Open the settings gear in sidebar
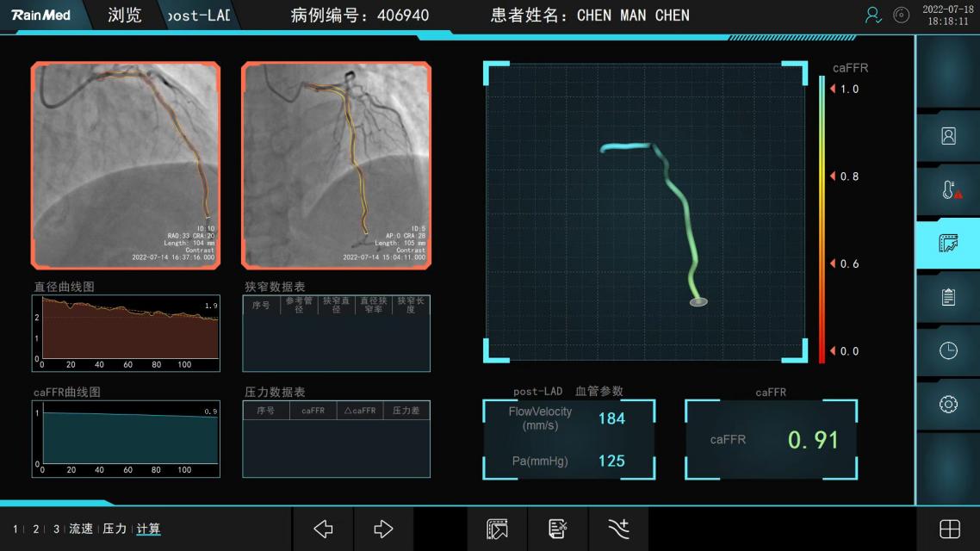The height and width of the screenshot is (551, 980). (x=948, y=404)
